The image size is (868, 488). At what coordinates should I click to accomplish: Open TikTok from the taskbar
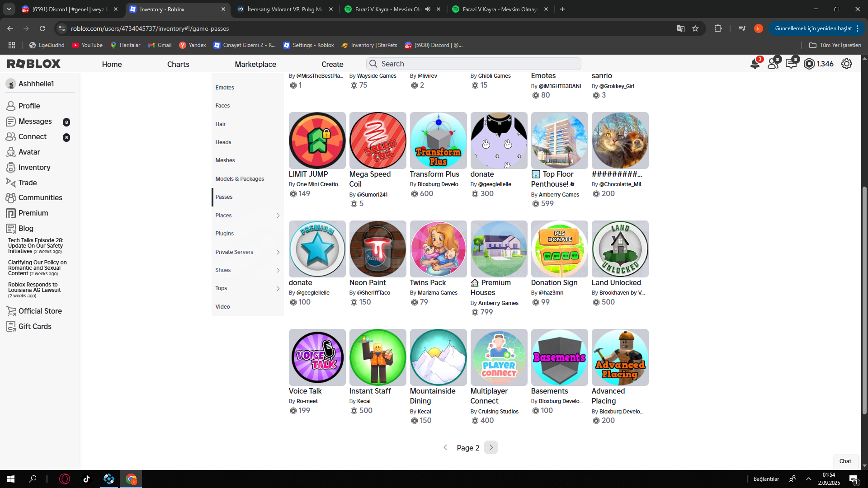(x=86, y=479)
